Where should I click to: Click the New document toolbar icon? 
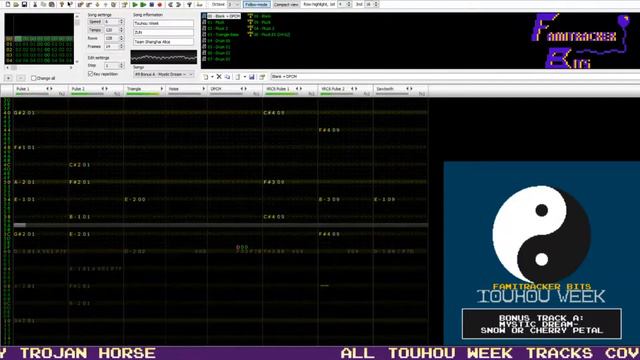coord(8,4)
